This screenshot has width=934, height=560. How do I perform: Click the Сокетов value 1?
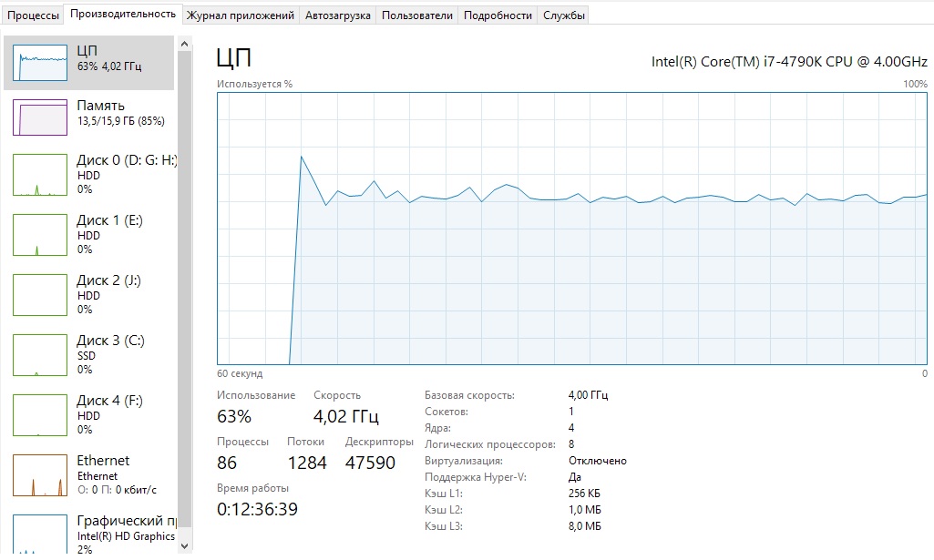(x=570, y=412)
